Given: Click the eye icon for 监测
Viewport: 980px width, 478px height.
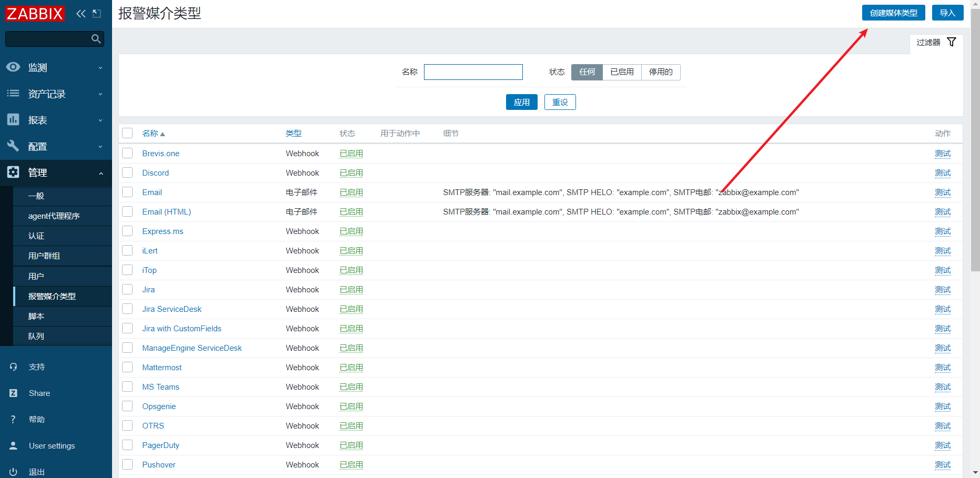Looking at the screenshot, I should 13,67.
